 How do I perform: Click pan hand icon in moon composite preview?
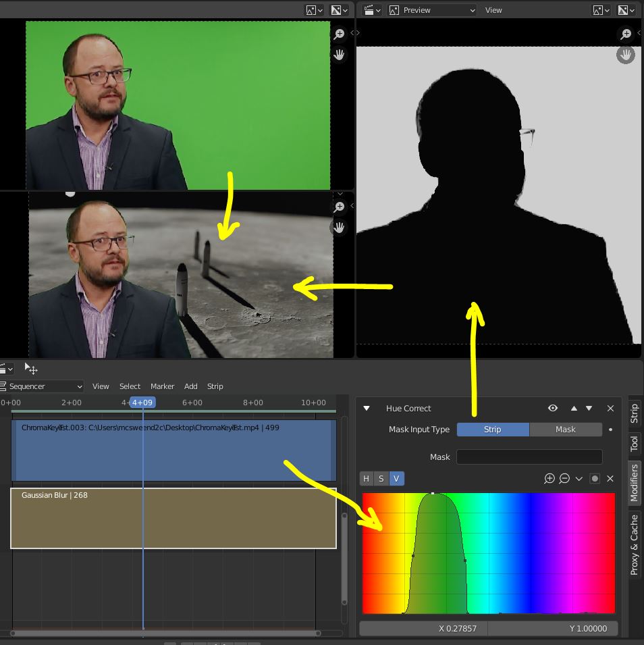pyautogui.click(x=339, y=227)
